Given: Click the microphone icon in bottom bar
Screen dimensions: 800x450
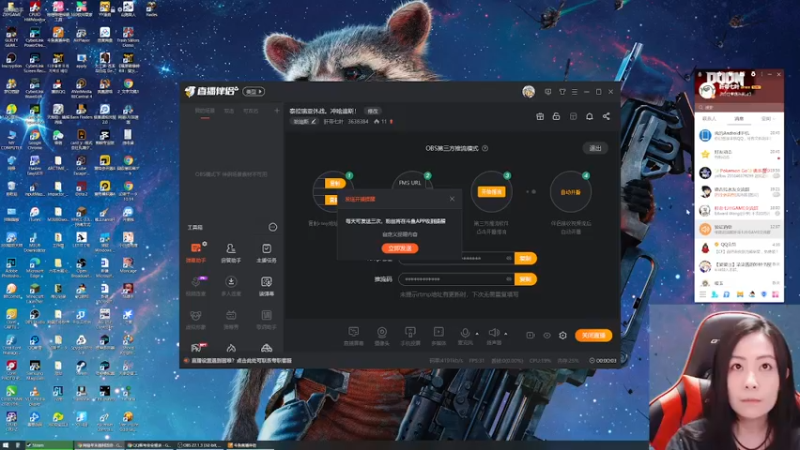Looking at the screenshot, I should (x=465, y=333).
